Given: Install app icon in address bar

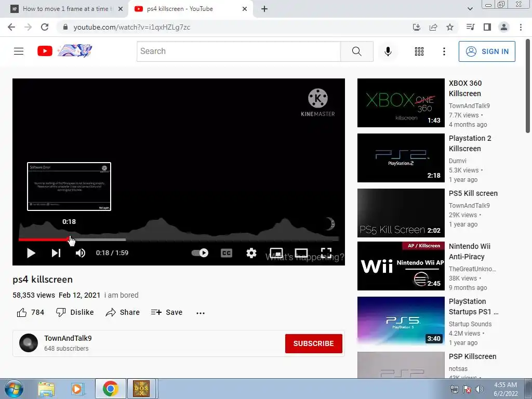Looking at the screenshot, I should [416, 27].
